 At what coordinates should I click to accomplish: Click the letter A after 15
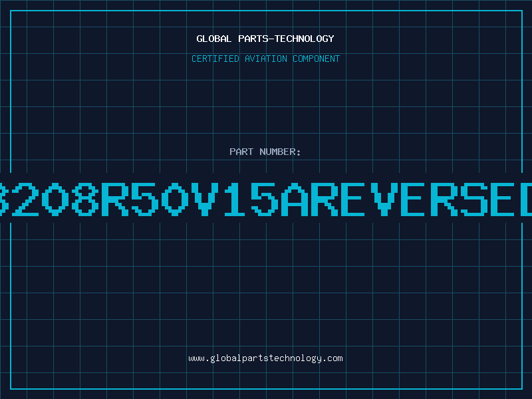294,199
